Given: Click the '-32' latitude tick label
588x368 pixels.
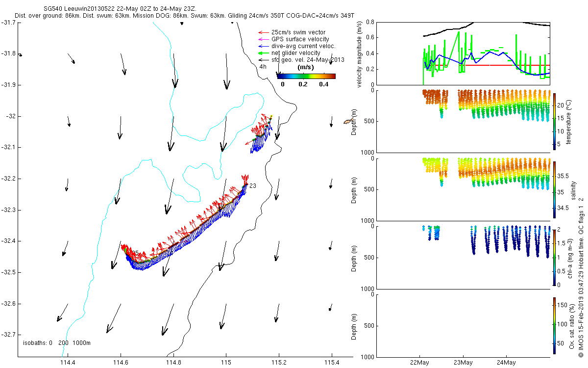Looking at the screenshot, I should pyautogui.click(x=10, y=116).
